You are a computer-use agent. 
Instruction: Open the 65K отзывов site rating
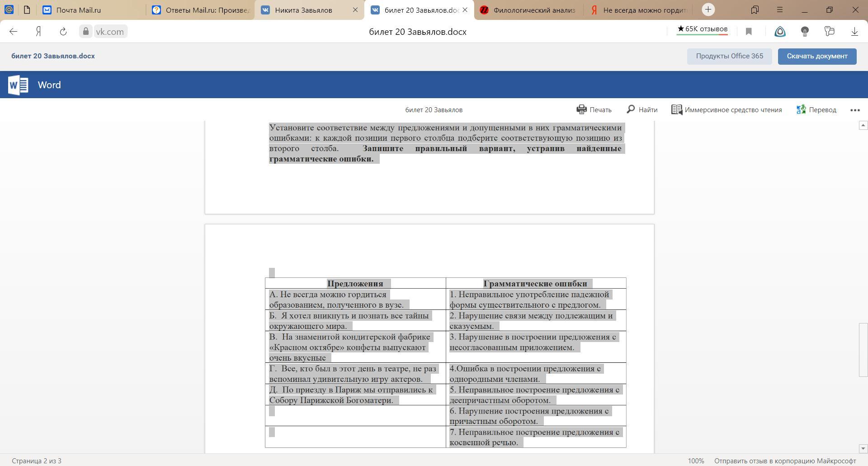pyautogui.click(x=702, y=29)
